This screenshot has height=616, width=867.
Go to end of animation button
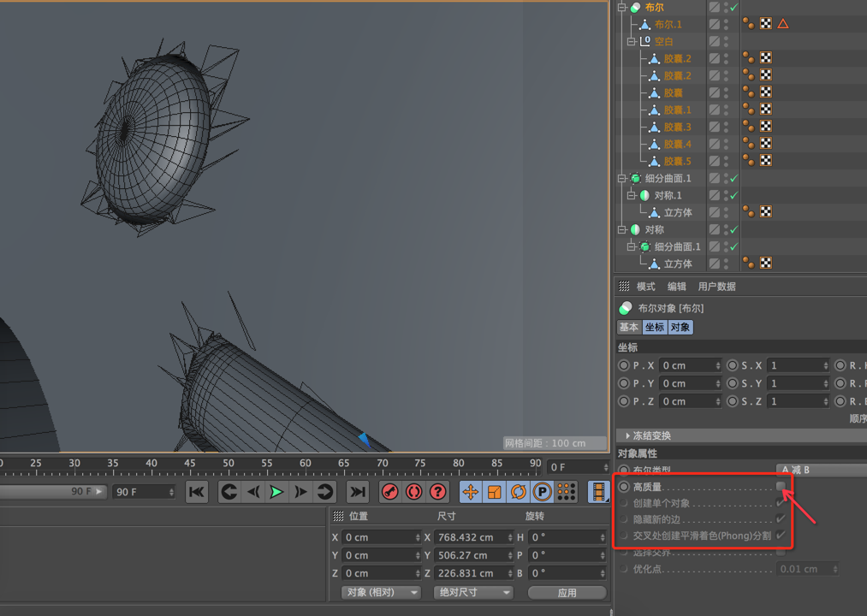click(358, 492)
